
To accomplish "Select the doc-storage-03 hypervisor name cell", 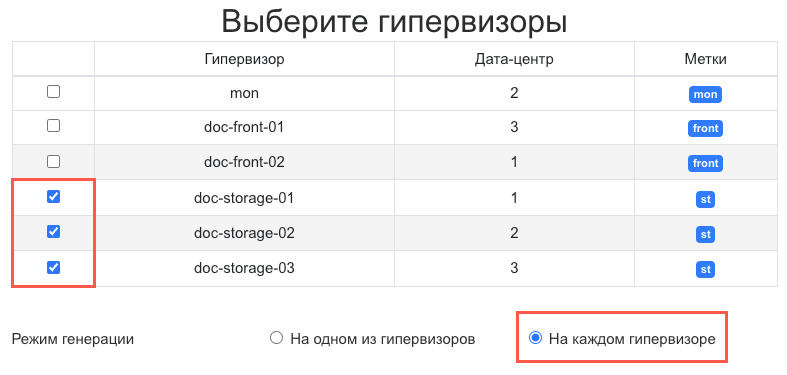I will pyautogui.click(x=244, y=269).
